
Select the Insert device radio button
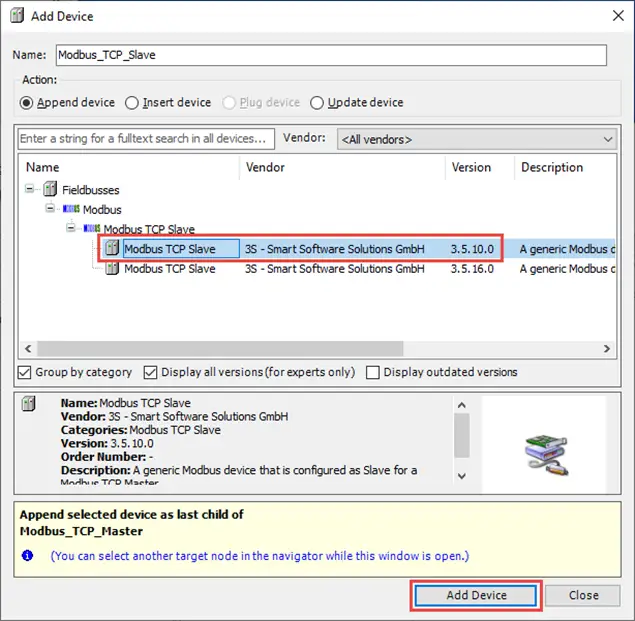[132, 103]
